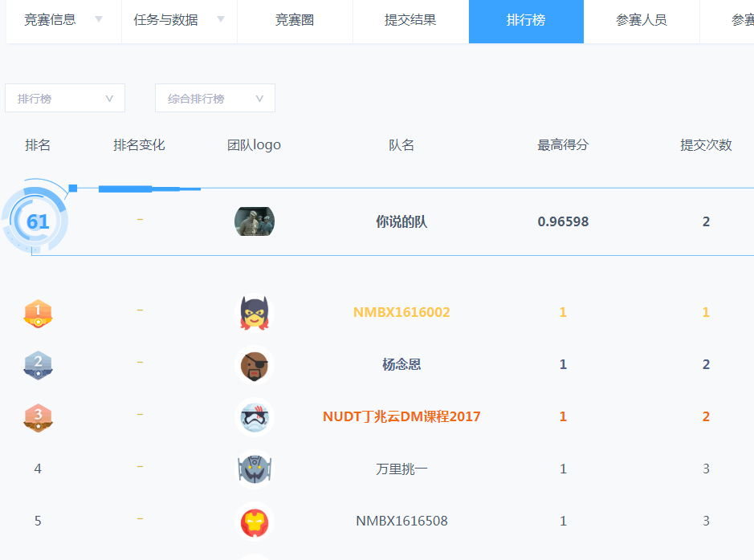Viewport: 754px width, 560px height.
Task: Click the team logo of 你说的队
Action: point(255,221)
